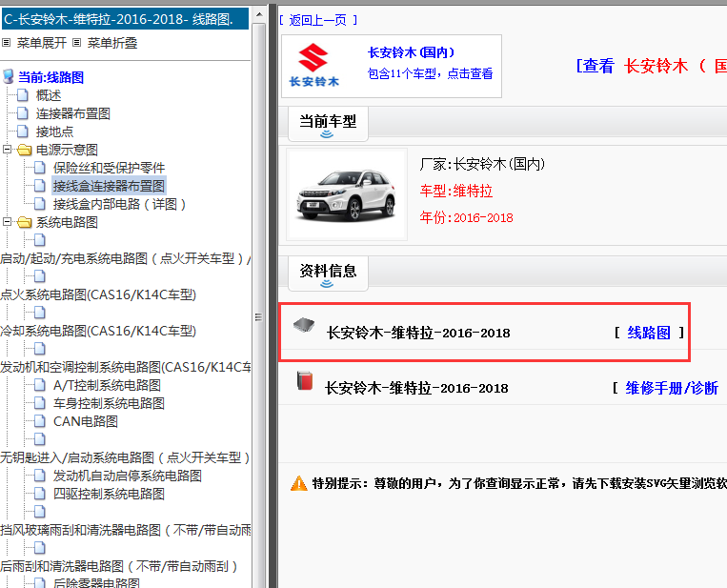Click page icon beside 保险丝和受保护零件

click(40, 168)
